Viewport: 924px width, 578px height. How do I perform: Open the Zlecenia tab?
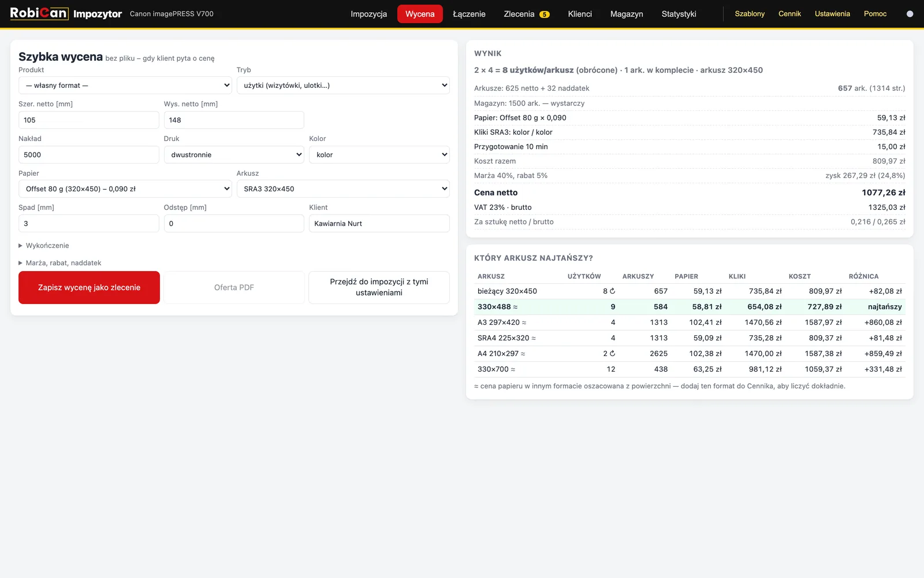[x=526, y=14]
